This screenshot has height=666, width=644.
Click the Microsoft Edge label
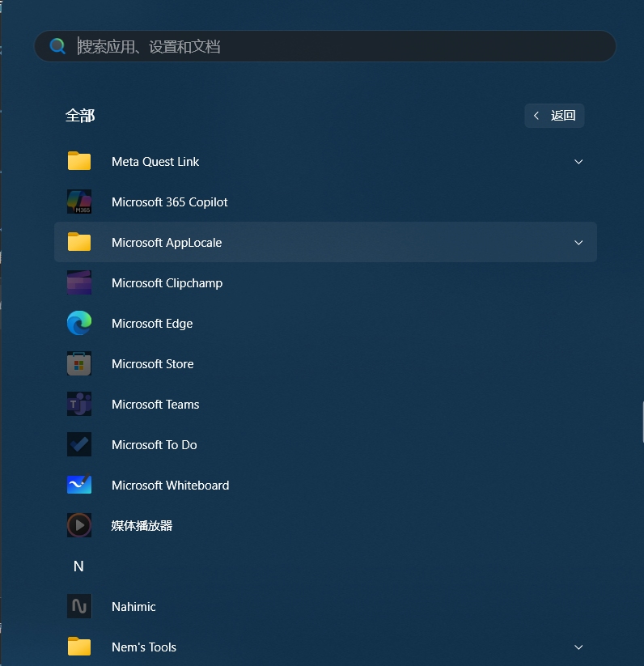tap(152, 324)
